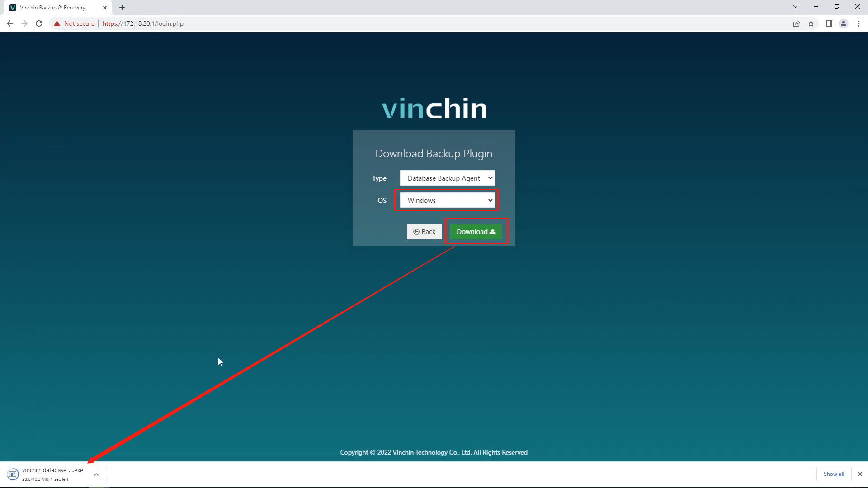Expand the download item options chevron

pos(96,474)
